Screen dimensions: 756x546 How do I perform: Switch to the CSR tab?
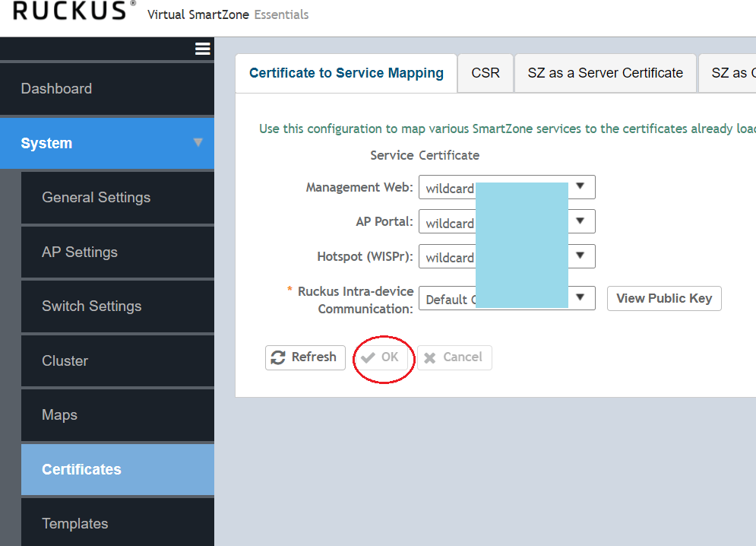click(486, 73)
